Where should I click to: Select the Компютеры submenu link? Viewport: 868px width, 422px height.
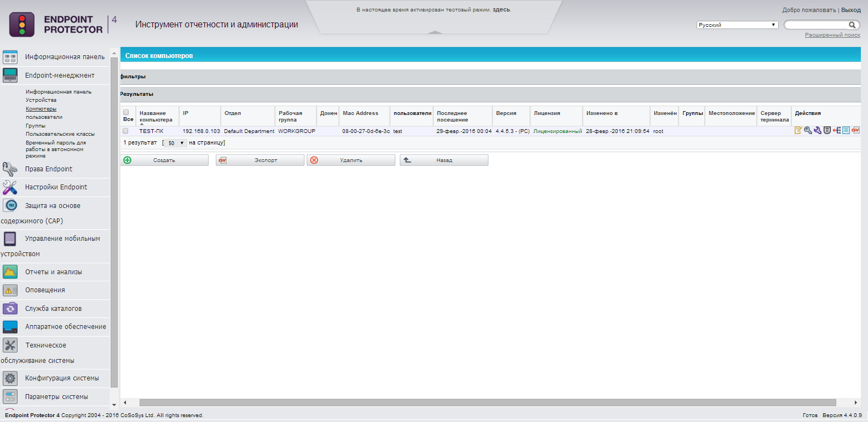click(x=41, y=109)
